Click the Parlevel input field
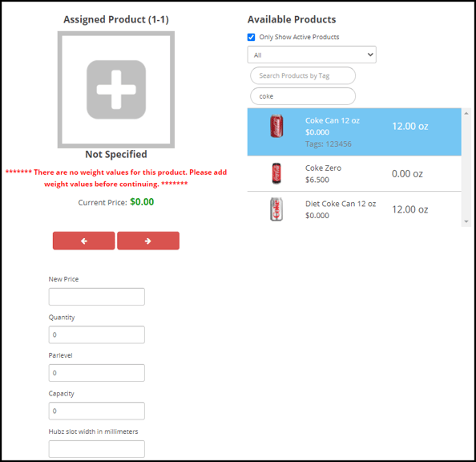 click(96, 373)
